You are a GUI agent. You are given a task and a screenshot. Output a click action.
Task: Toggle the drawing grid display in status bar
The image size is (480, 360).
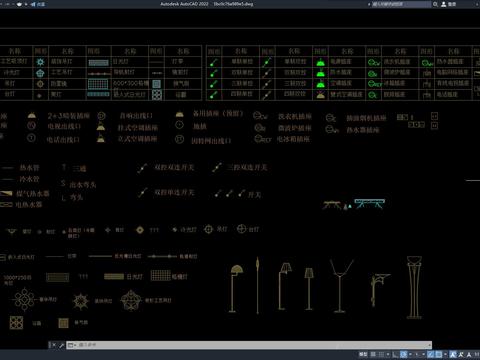[373, 354]
